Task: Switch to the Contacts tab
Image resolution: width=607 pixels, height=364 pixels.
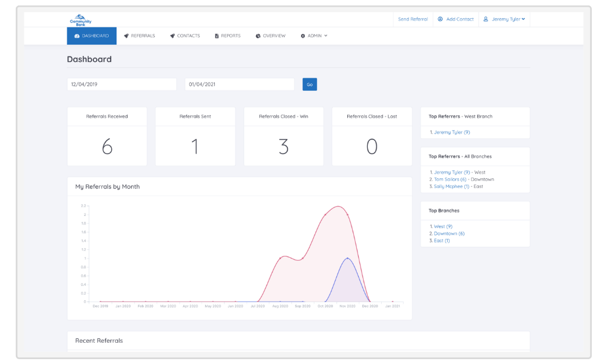Action: [185, 36]
